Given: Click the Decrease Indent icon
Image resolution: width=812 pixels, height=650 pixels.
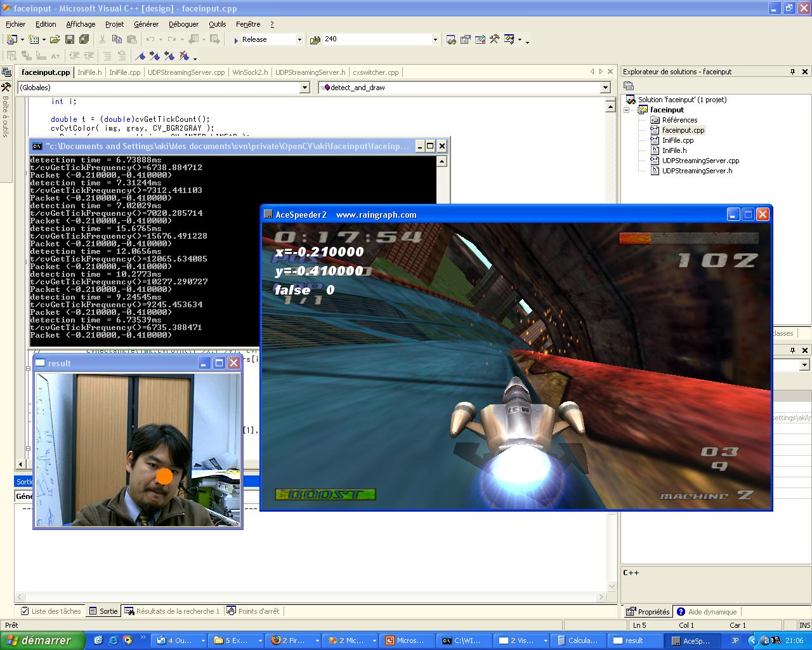Looking at the screenshot, I should [x=74, y=56].
